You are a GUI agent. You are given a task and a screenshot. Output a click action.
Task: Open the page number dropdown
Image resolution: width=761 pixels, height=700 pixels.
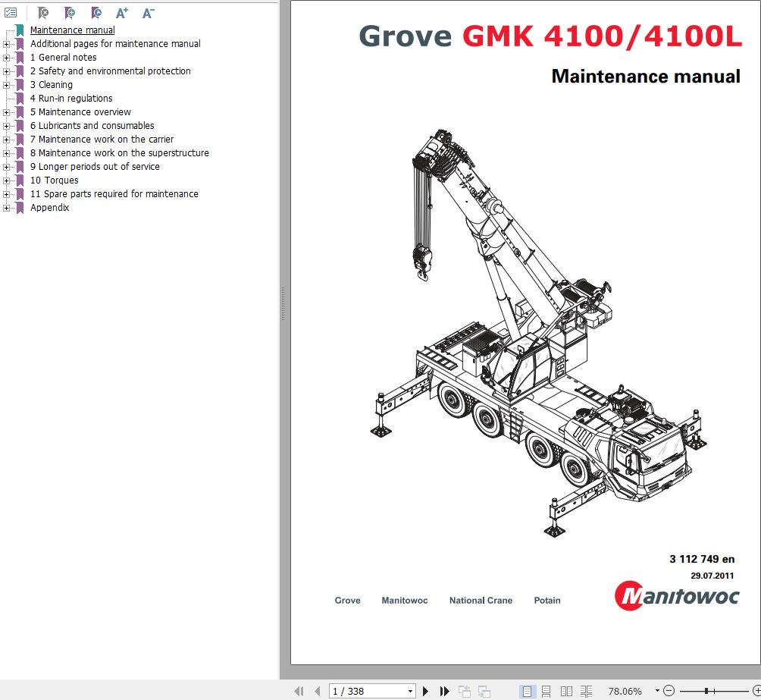point(411,691)
